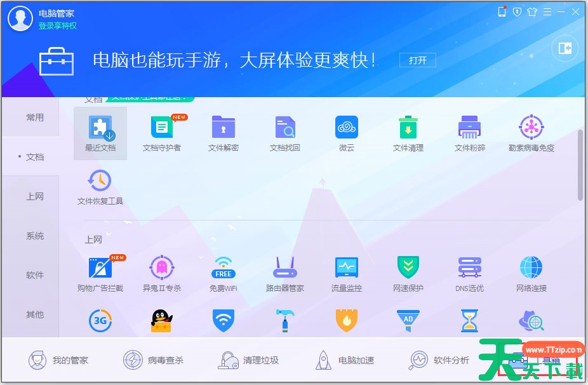Click the orange firewall shield icon
The image size is (588, 385).
tap(347, 321)
